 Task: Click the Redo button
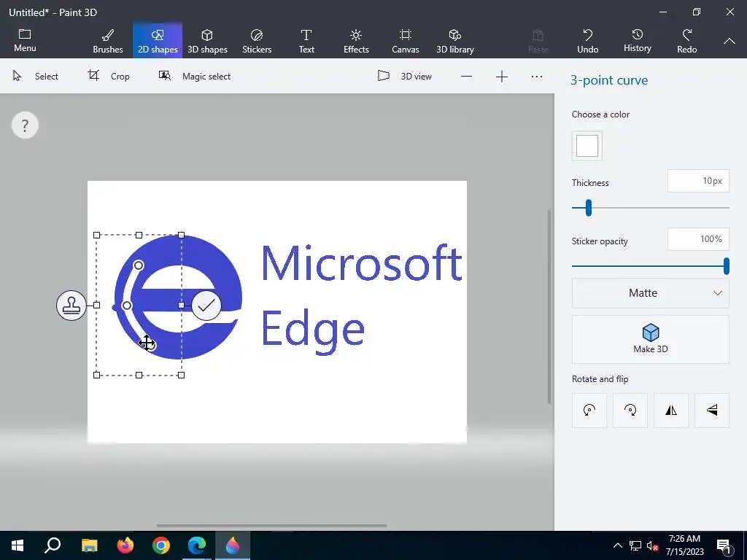click(687, 42)
